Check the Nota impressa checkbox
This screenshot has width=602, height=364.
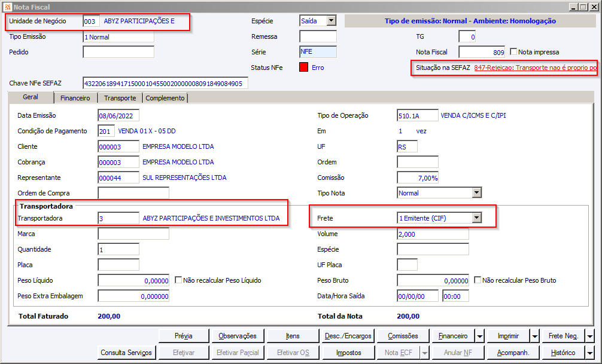tap(513, 51)
